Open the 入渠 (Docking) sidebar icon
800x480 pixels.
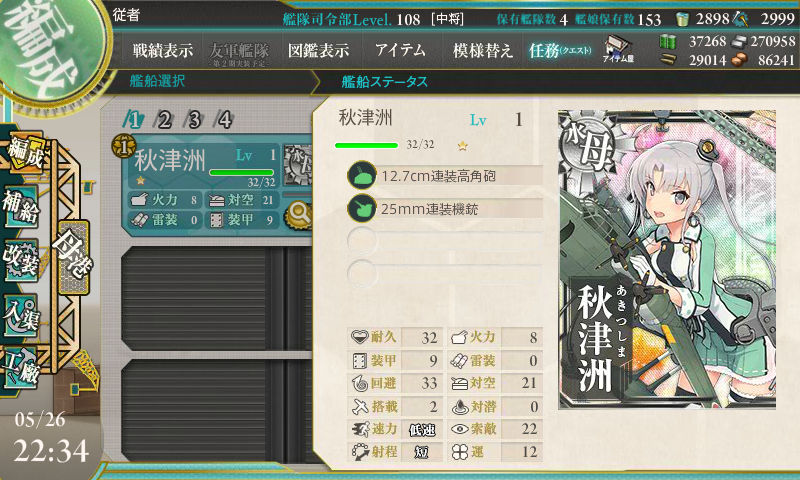pos(21,316)
